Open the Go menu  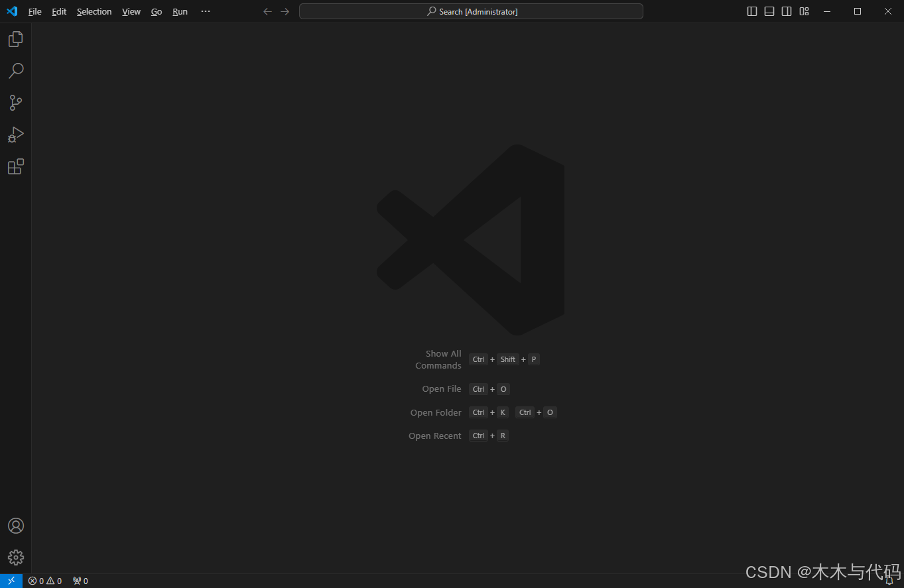[157, 11]
